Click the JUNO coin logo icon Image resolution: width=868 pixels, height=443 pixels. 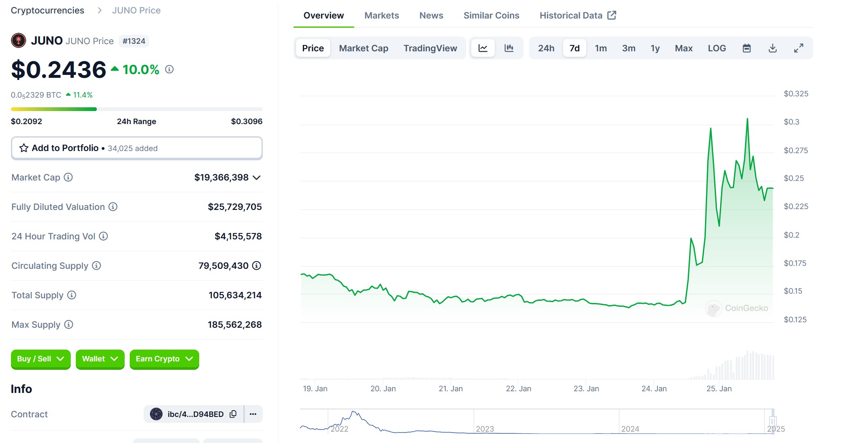pyautogui.click(x=19, y=40)
